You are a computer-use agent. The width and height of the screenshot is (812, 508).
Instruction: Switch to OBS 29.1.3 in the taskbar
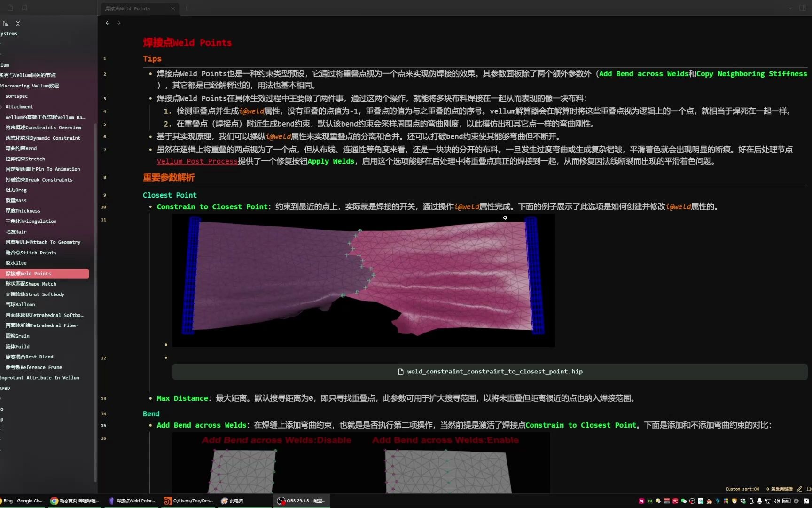click(302, 501)
